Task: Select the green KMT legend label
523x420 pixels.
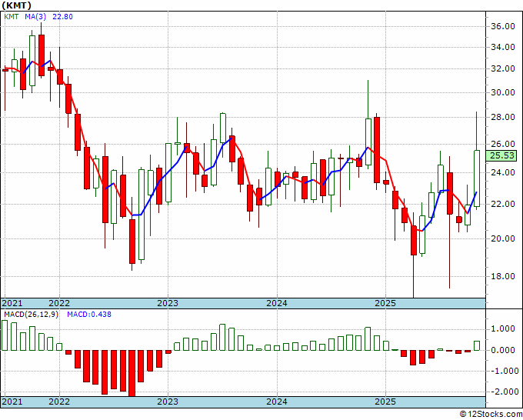Action: click(x=12, y=17)
